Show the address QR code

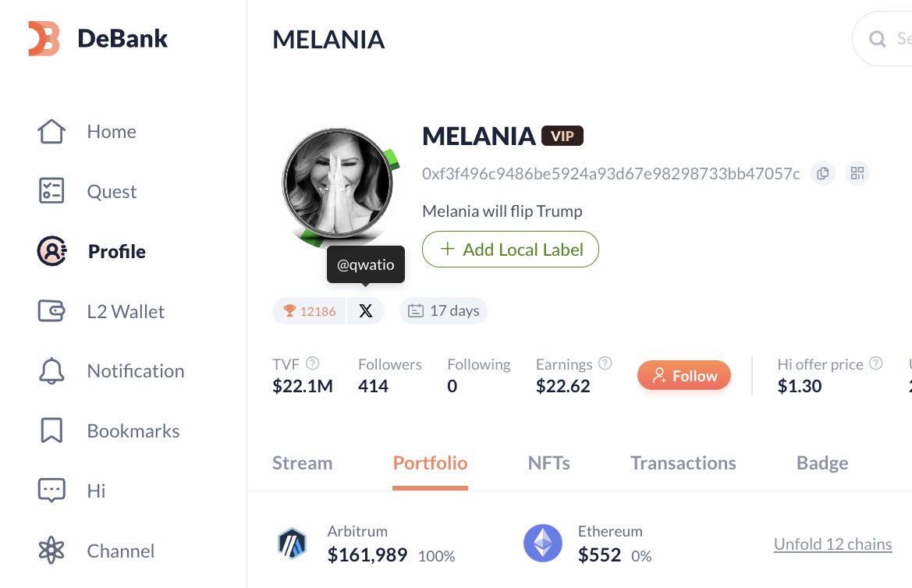point(857,173)
